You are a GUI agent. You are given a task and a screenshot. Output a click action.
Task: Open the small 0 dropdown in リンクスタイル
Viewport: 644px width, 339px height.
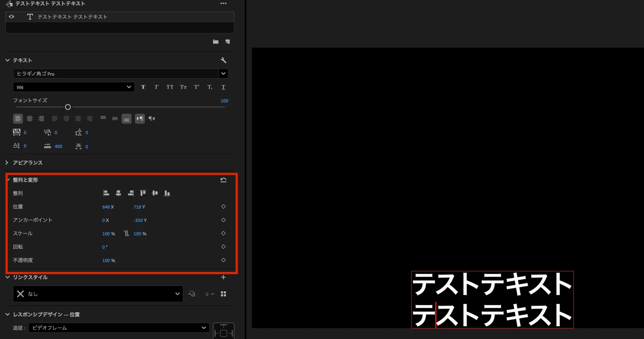(210, 294)
